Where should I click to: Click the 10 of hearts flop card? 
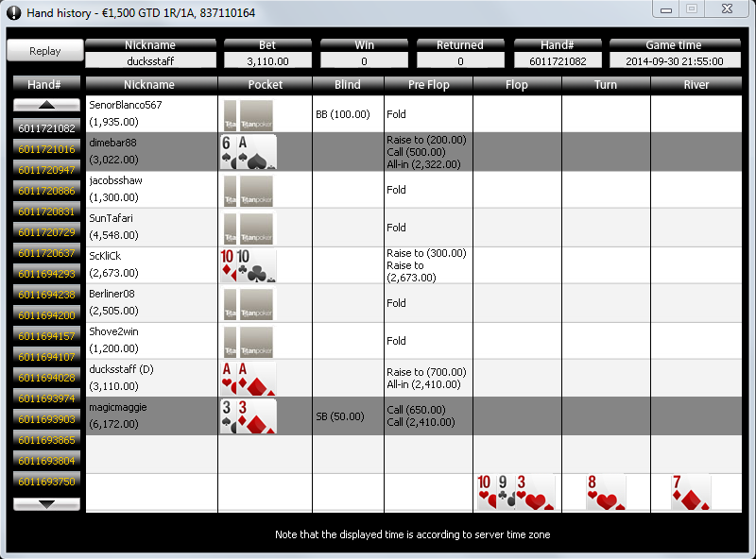[x=486, y=492]
